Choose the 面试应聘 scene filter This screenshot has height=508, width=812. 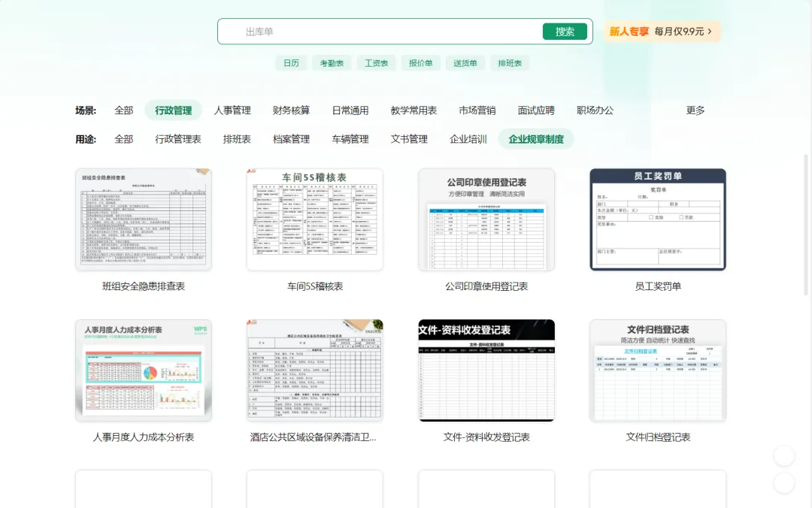coord(536,110)
